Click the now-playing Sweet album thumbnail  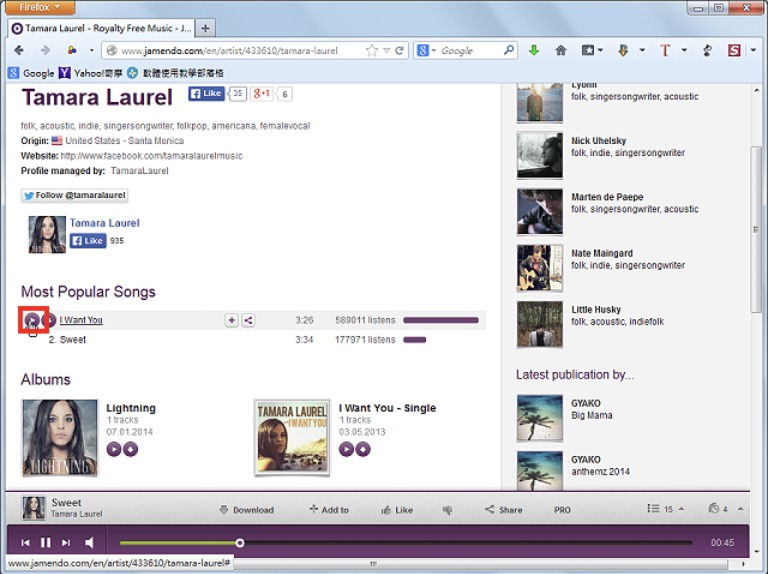(33, 509)
